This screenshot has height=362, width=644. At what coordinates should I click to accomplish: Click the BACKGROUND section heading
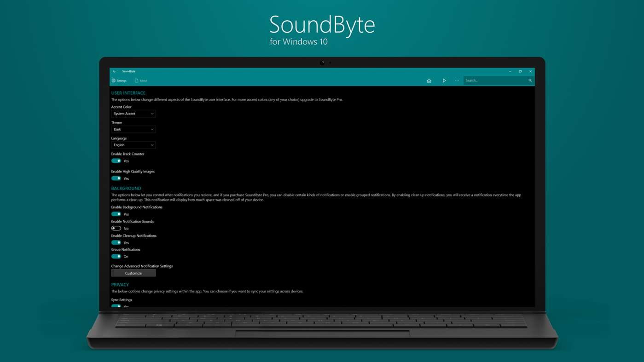tap(126, 188)
